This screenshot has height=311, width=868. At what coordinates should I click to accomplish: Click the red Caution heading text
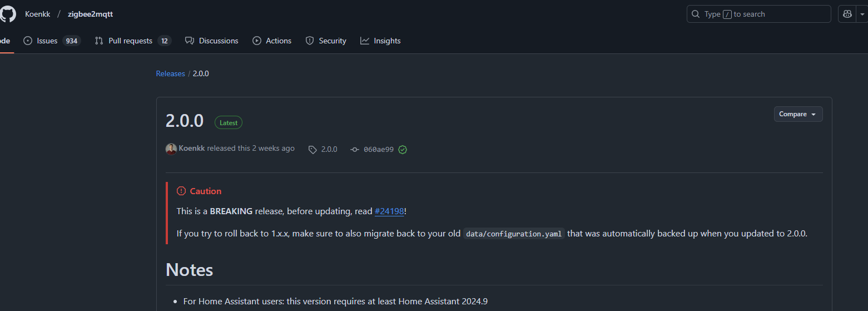pyautogui.click(x=206, y=191)
